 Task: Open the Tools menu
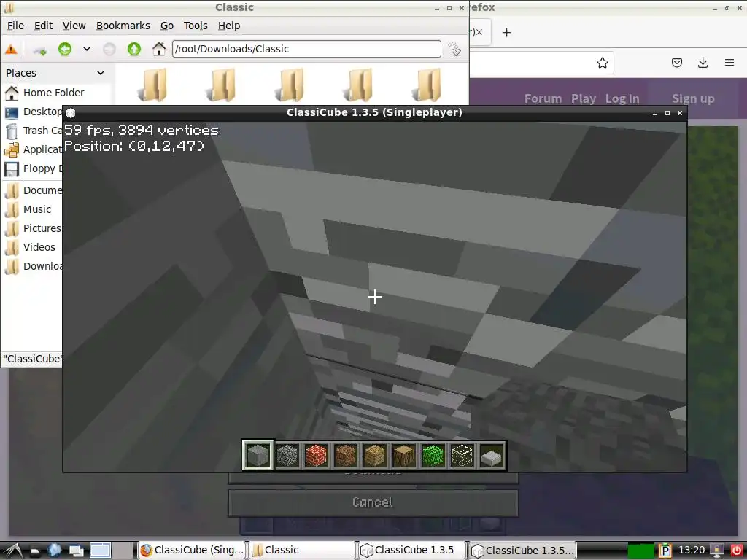(x=196, y=26)
